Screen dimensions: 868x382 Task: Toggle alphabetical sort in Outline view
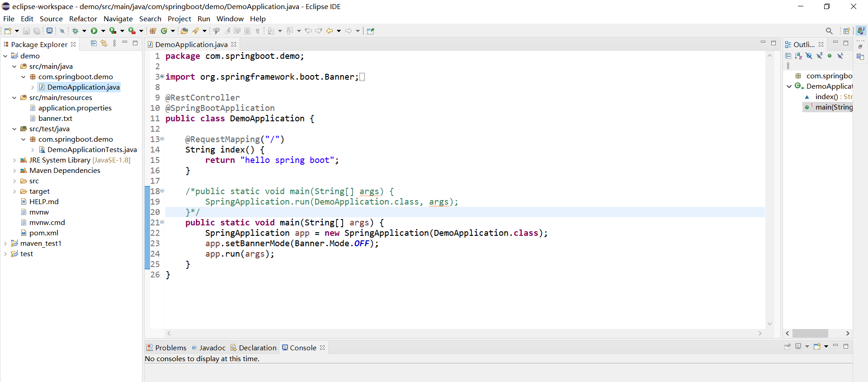pyautogui.click(x=798, y=56)
